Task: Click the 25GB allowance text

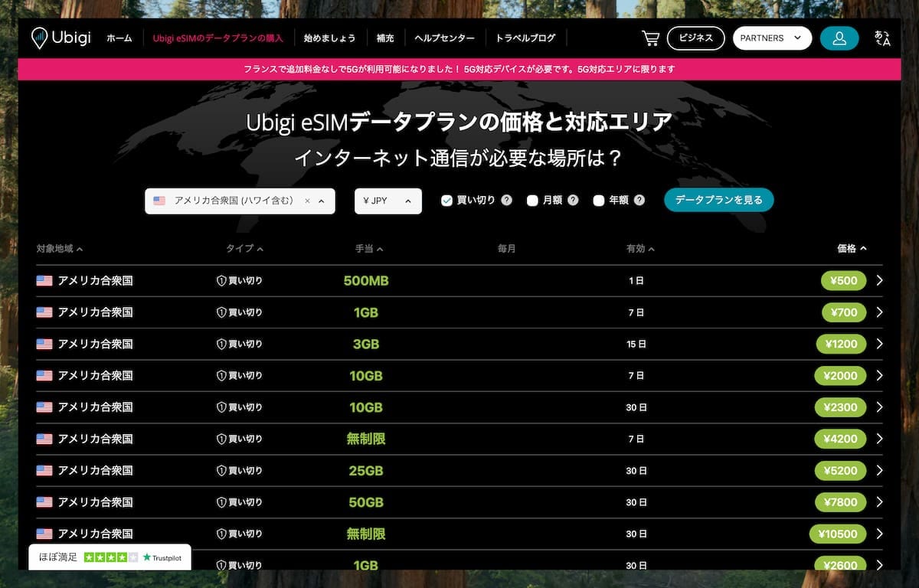Action: coord(366,470)
